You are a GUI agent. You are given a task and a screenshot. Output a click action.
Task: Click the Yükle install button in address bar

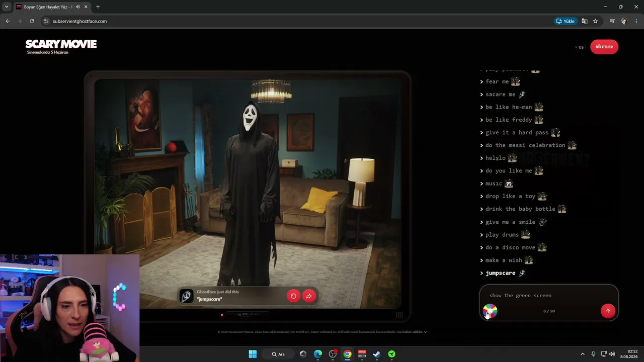coord(566,21)
